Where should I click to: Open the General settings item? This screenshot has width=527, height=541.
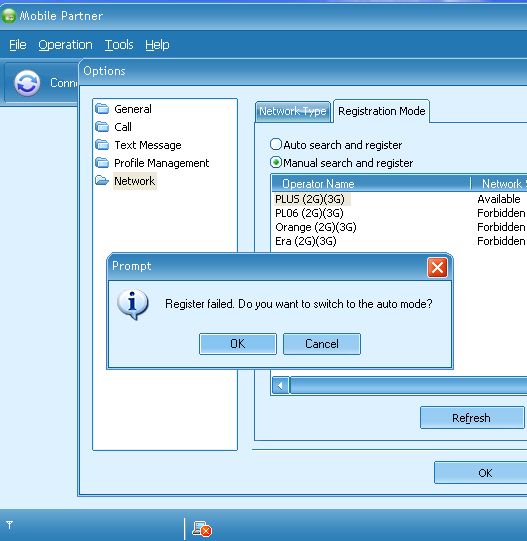coord(133,109)
